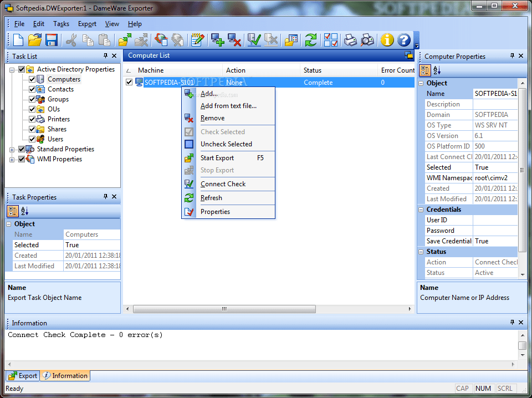The width and height of the screenshot is (532, 398).
Task: Click the Copy toolbar icon
Action: tap(88, 40)
